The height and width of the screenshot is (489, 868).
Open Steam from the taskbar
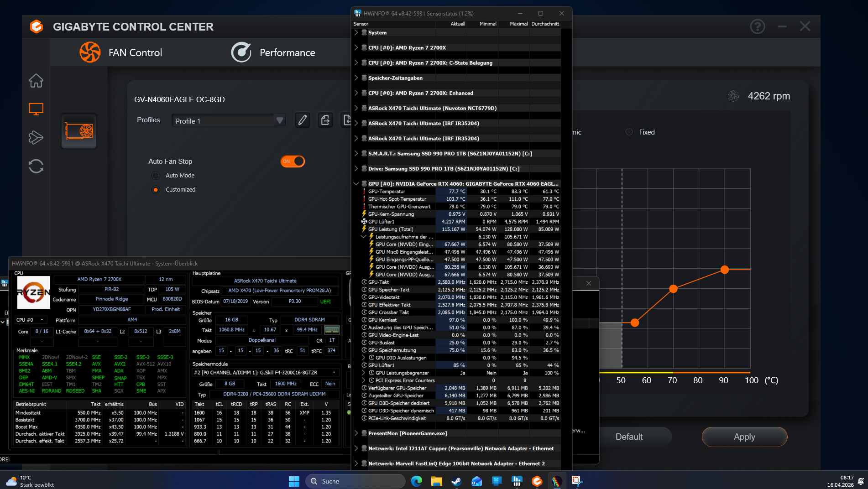pos(456,481)
